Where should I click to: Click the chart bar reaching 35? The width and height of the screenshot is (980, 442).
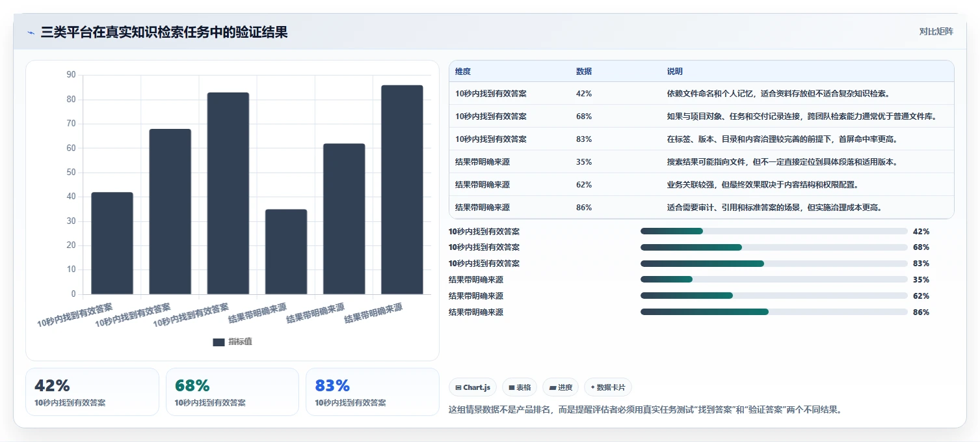coord(286,251)
